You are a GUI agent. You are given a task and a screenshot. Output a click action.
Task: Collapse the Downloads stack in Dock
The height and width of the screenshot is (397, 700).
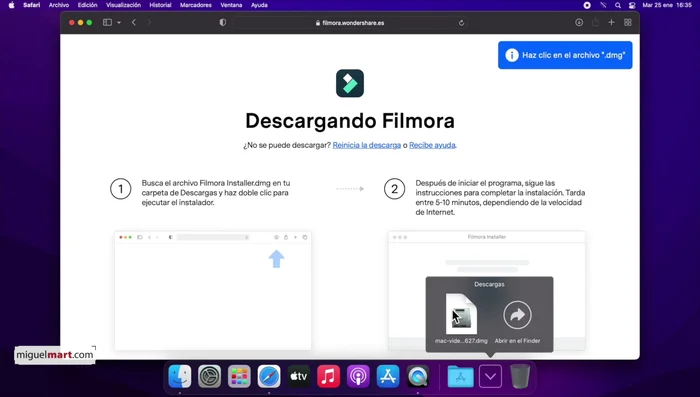point(490,376)
